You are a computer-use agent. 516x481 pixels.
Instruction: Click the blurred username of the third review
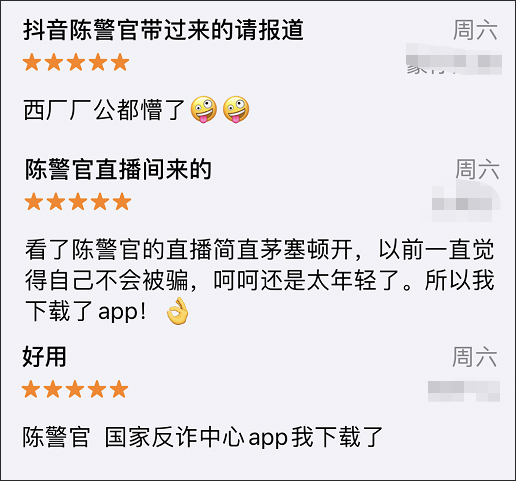464,391
